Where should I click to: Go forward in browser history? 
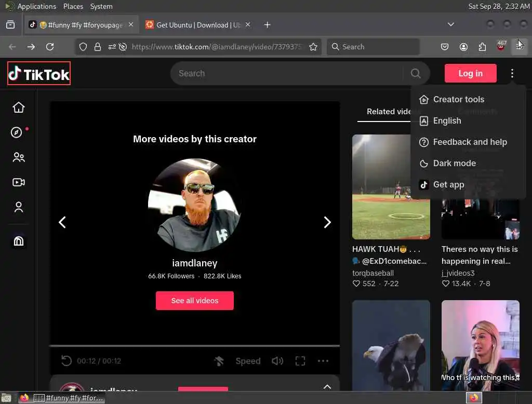tap(31, 47)
